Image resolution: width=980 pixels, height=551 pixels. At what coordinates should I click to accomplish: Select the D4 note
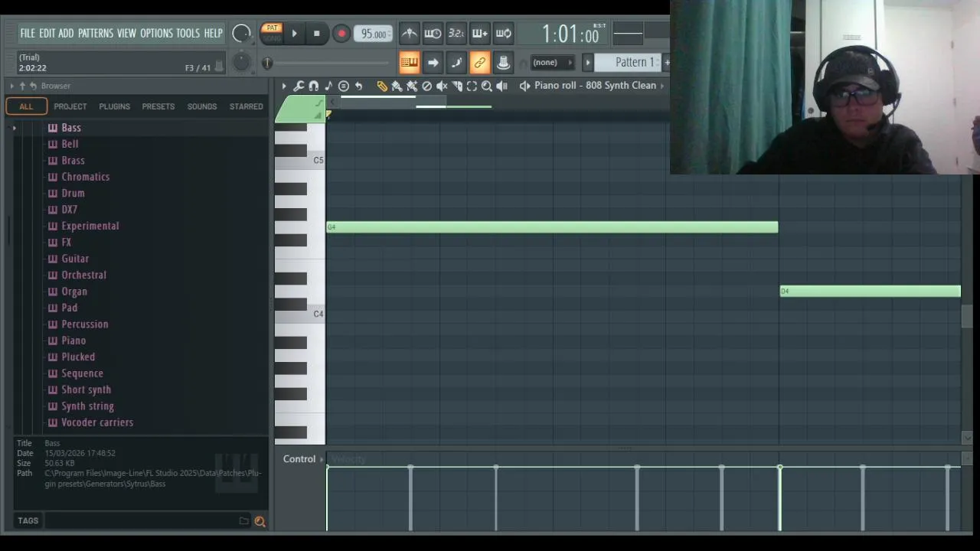[x=871, y=292]
